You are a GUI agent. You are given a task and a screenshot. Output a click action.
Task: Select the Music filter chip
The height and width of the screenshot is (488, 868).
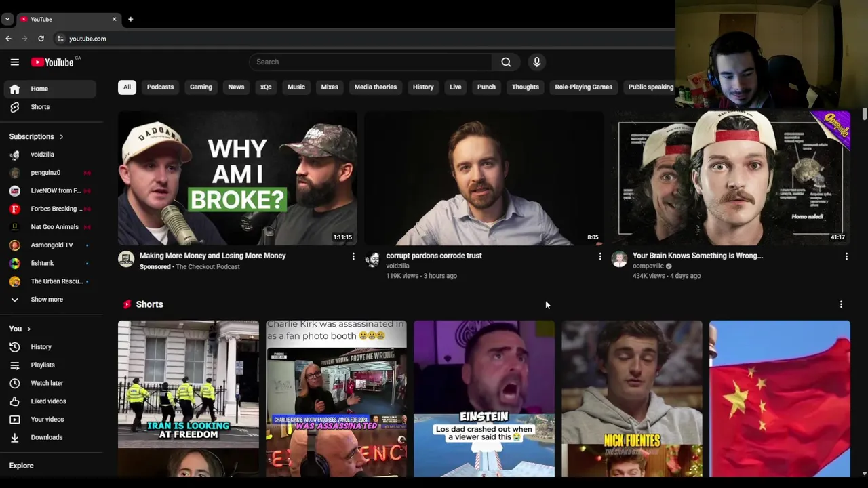pyautogui.click(x=296, y=87)
